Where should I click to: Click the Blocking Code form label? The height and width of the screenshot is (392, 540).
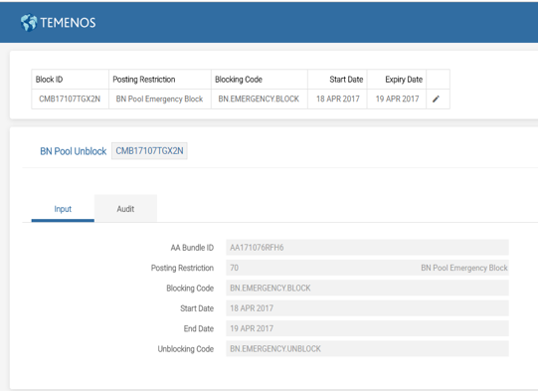coord(190,288)
